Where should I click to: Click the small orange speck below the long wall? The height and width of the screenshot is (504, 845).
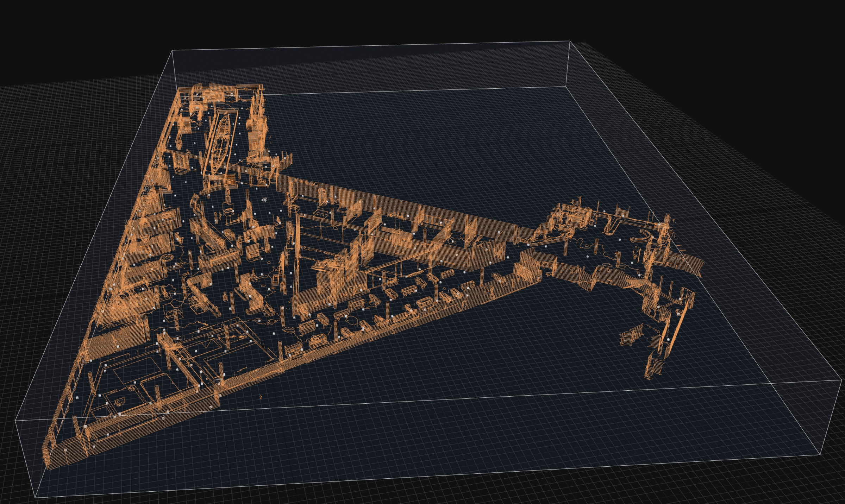tap(261, 397)
